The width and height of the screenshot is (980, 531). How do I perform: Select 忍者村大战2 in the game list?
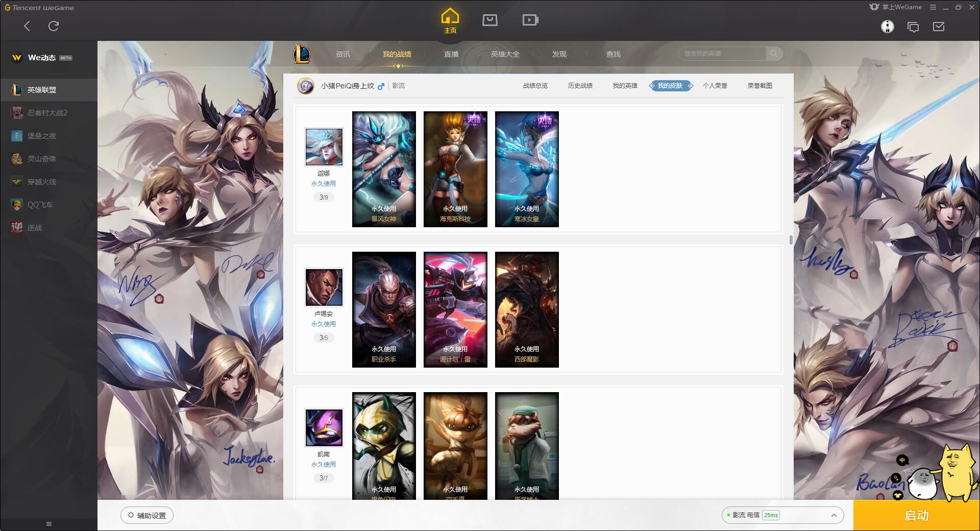pyautogui.click(x=48, y=113)
